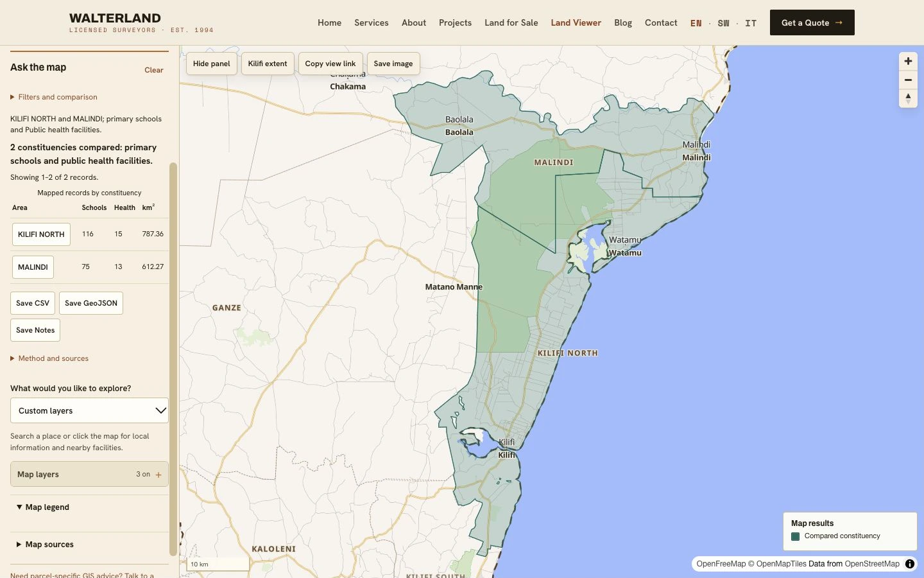Zoom out on the map
924x578 pixels.
tap(908, 80)
